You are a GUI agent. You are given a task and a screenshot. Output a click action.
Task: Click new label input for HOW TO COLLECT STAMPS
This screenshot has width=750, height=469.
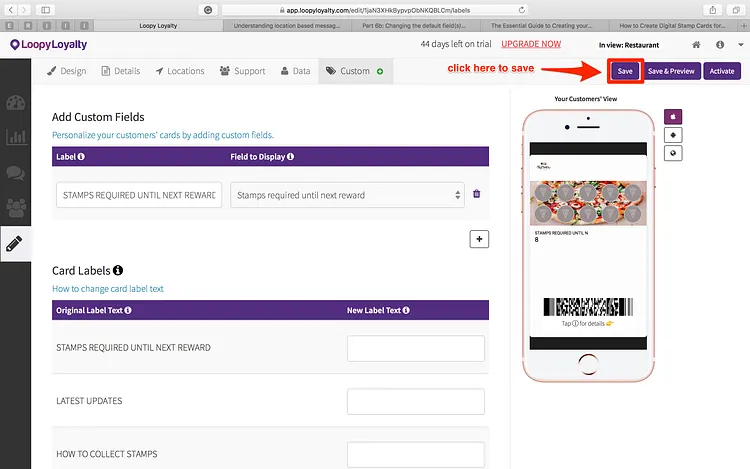416,454
